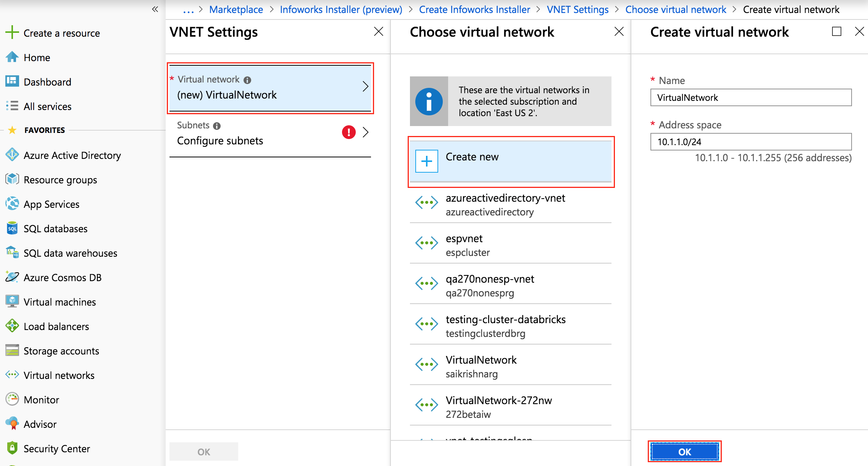Click Create a resource text
868x466 pixels.
(62, 33)
